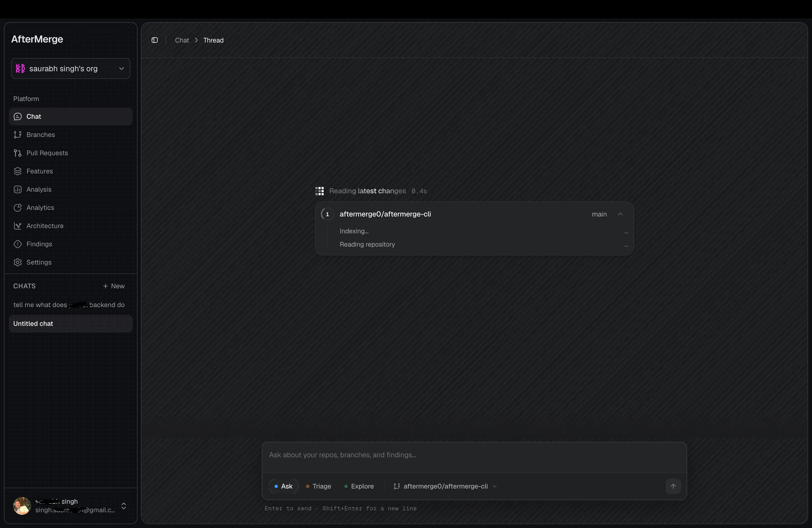Click the Platform section label

26,99
